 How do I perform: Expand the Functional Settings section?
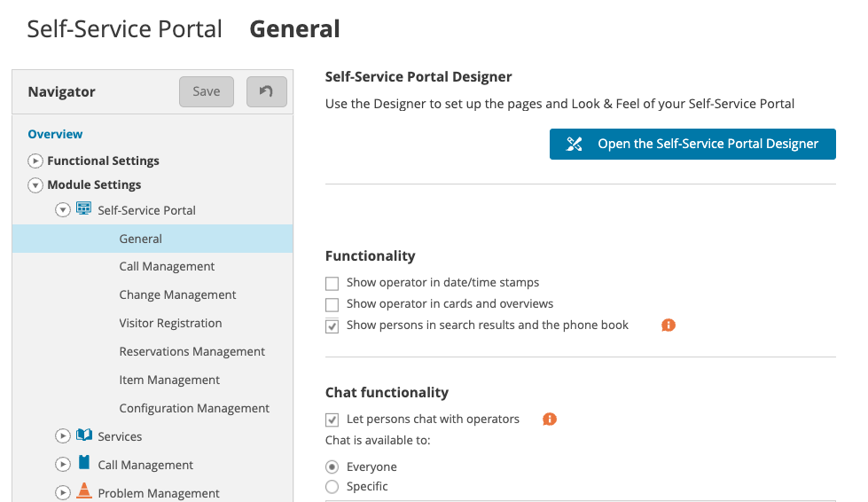(x=35, y=161)
